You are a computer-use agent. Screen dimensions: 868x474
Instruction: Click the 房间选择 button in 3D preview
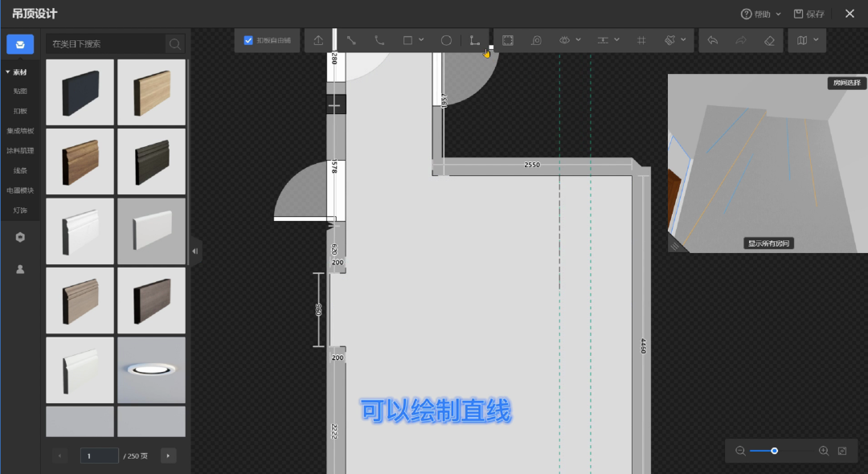pyautogui.click(x=847, y=83)
